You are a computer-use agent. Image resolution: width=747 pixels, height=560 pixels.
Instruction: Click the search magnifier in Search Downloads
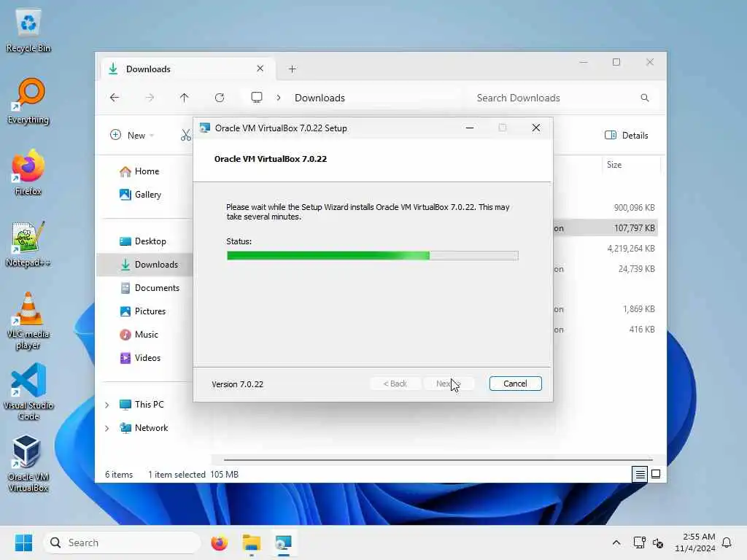pyautogui.click(x=645, y=98)
